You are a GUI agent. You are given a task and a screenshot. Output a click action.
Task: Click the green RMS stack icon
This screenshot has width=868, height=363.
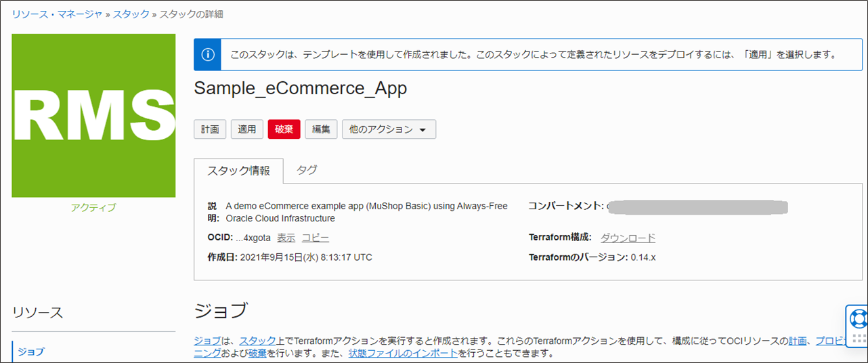(93, 116)
